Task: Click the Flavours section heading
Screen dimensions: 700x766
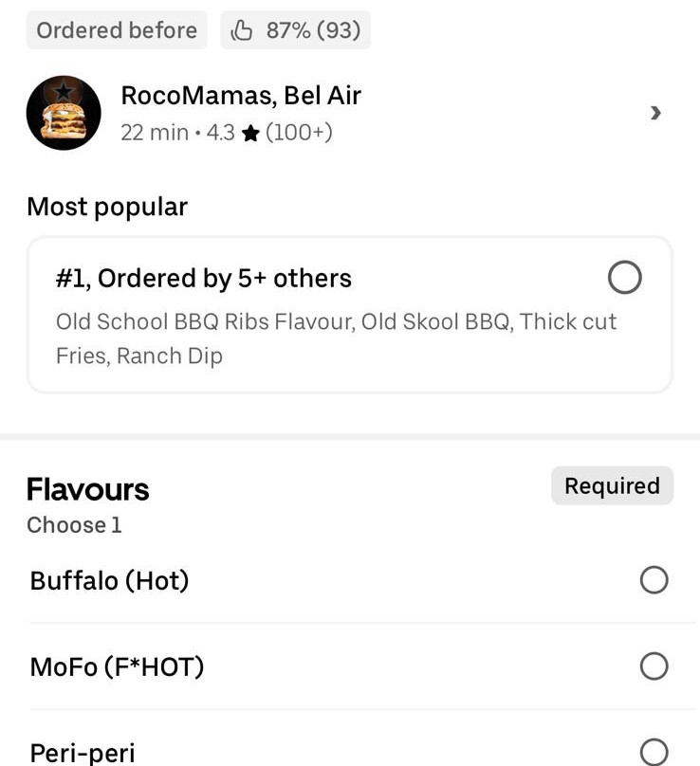Action: click(88, 489)
